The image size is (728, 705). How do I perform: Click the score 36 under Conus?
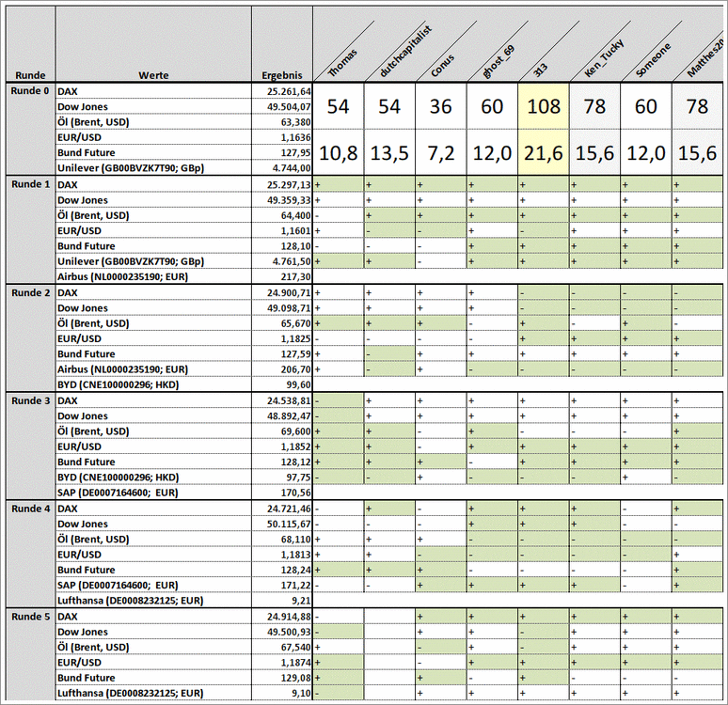(x=440, y=106)
